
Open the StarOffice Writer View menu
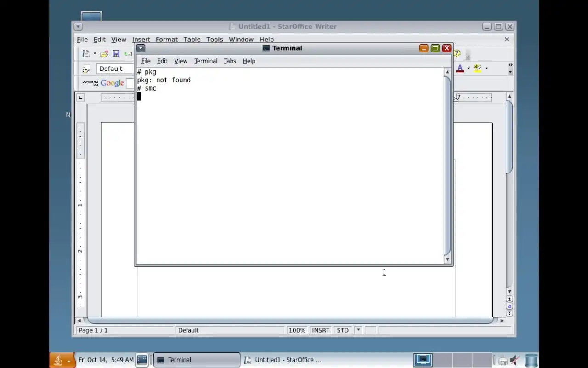point(119,40)
